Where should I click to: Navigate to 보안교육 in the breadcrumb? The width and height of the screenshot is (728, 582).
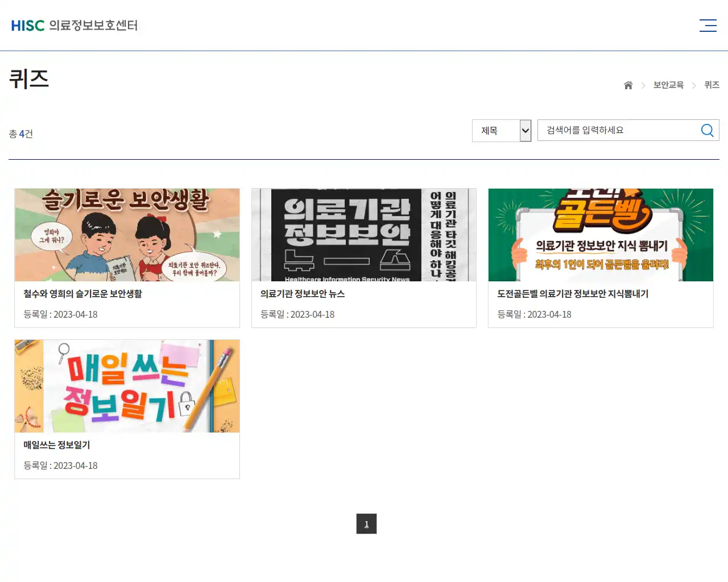(668, 85)
